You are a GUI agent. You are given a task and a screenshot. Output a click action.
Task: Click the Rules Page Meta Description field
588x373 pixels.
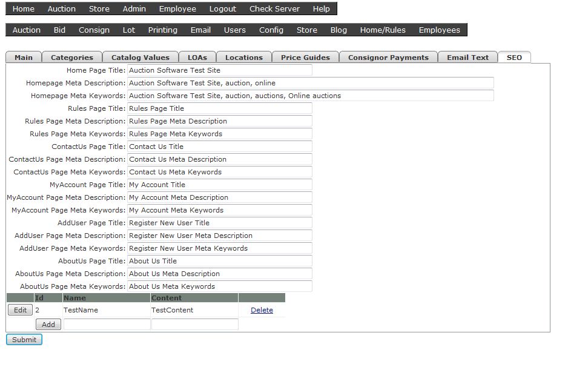tap(220, 121)
